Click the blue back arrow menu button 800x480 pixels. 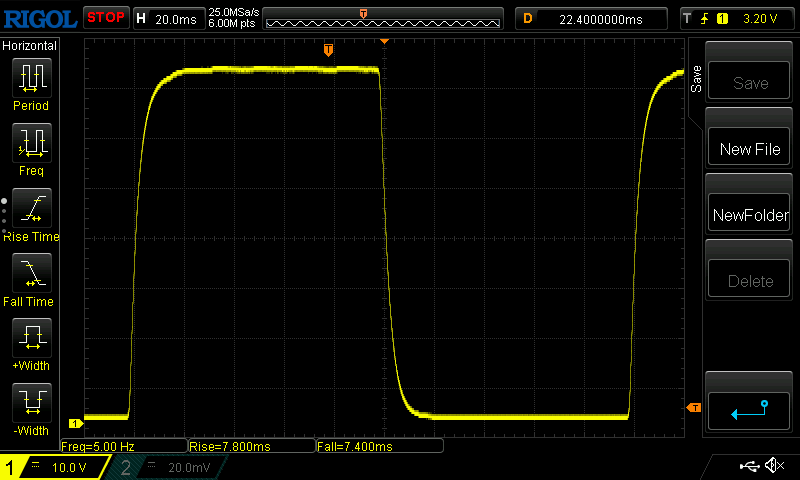(749, 411)
